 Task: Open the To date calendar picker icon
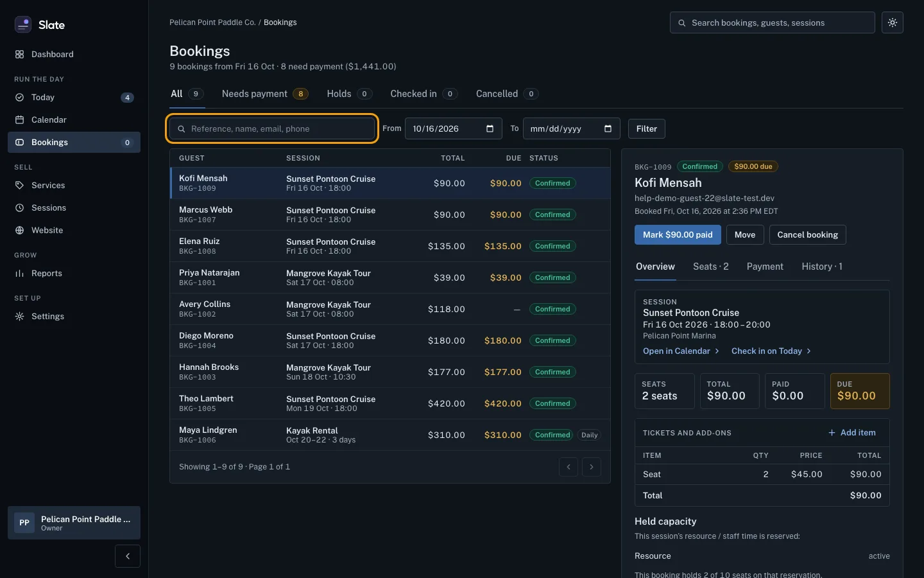pos(608,128)
